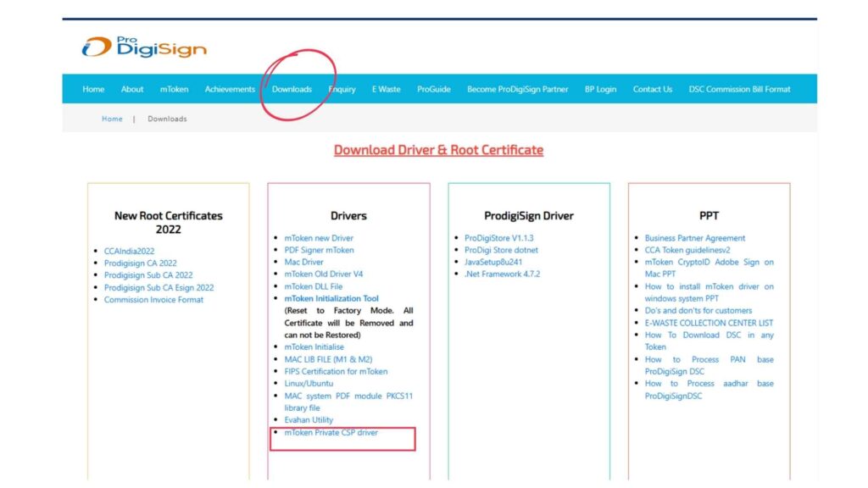Screen dimensions: 868x488
Task: Open the Home menu item
Action: click(93, 89)
